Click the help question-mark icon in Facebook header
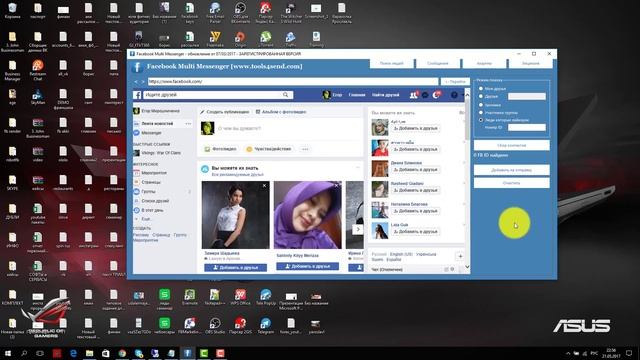The height and width of the screenshot is (360, 640). tap(454, 95)
